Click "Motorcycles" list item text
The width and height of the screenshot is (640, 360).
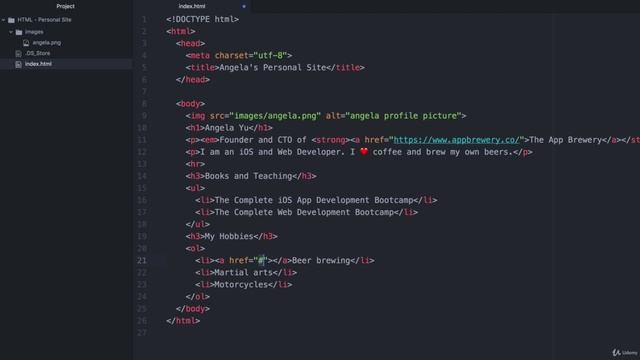pos(241,285)
